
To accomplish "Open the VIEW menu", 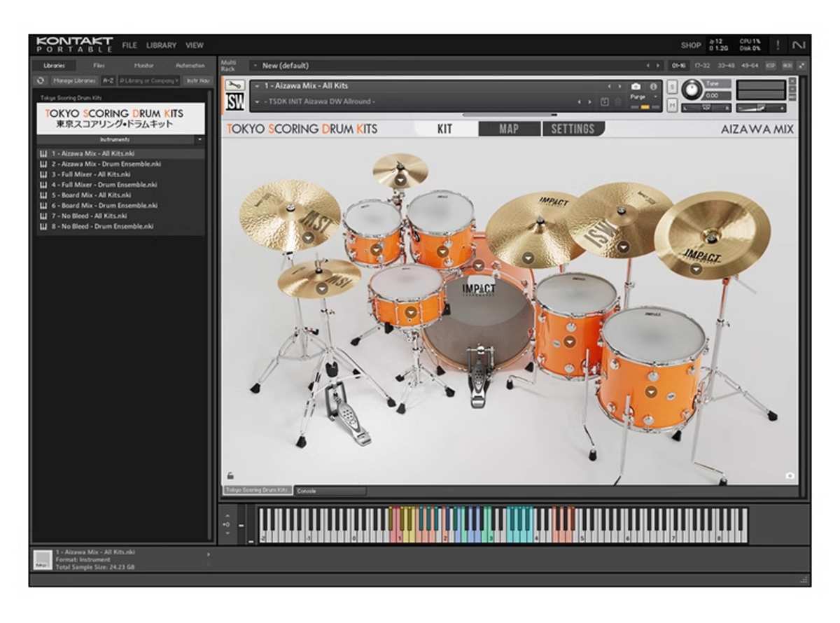I will tap(195, 45).
